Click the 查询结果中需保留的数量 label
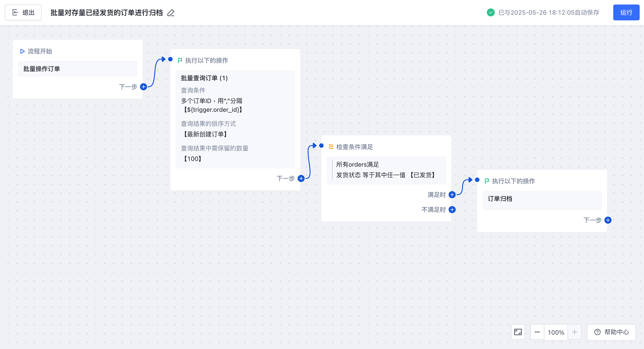The width and height of the screenshot is (644, 349). click(x=215, y=148)
